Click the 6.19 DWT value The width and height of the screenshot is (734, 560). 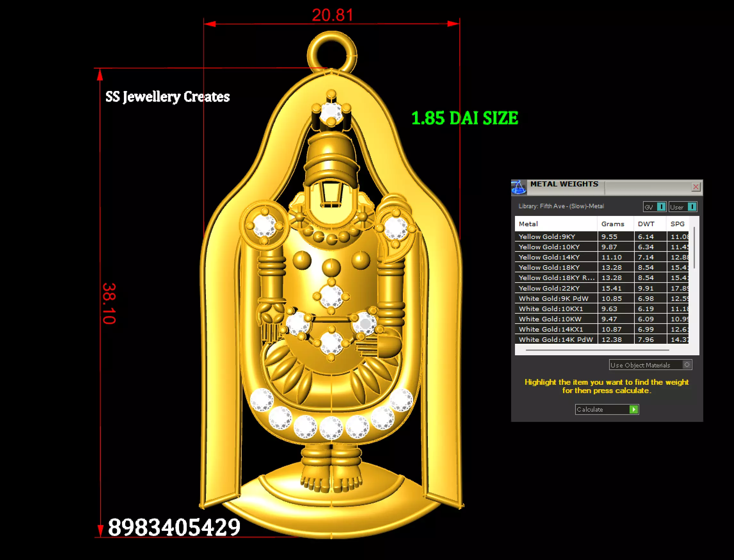(646, 309)
